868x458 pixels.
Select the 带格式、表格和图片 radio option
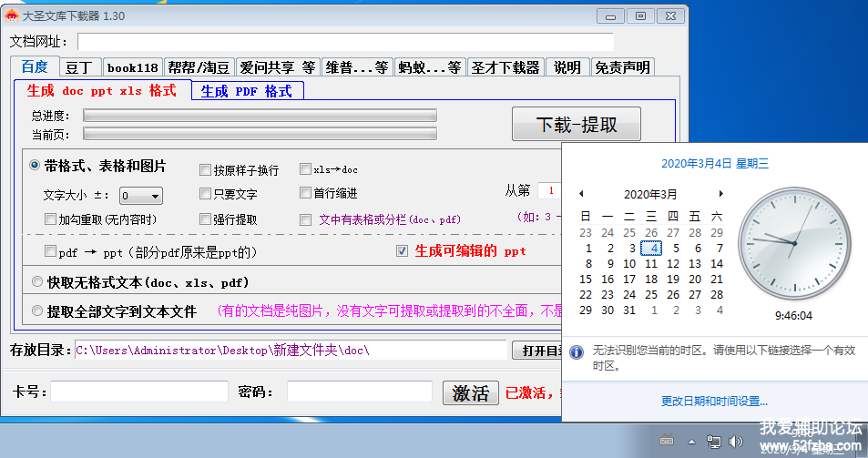click(x=35, y=166)
